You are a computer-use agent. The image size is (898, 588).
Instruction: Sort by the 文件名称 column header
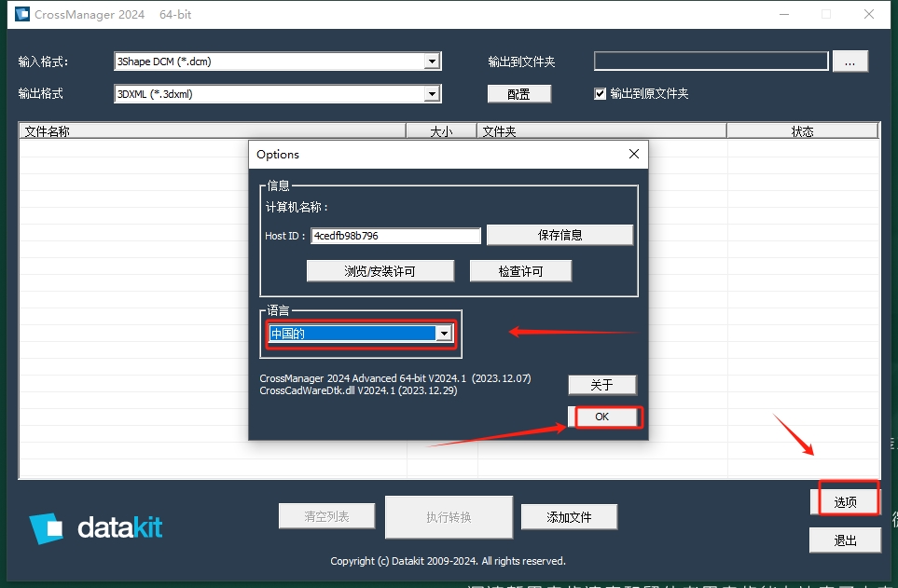(x=212, y=131)
